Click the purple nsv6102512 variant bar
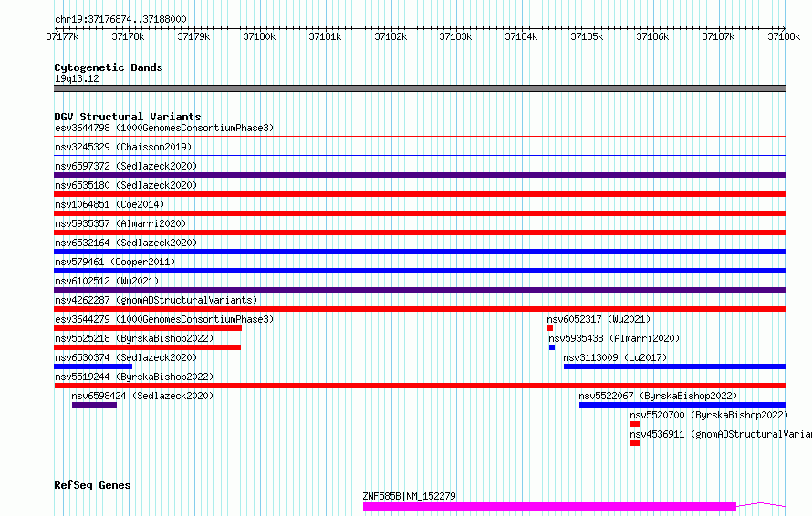Image resolution: width=812 pixels, height=516 pixels. [420, 290]
